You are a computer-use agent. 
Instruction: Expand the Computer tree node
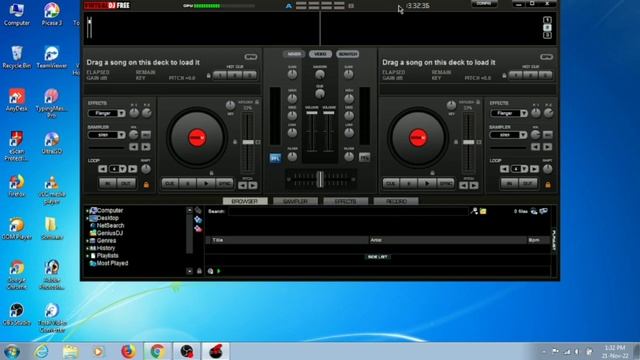point(87,211)
